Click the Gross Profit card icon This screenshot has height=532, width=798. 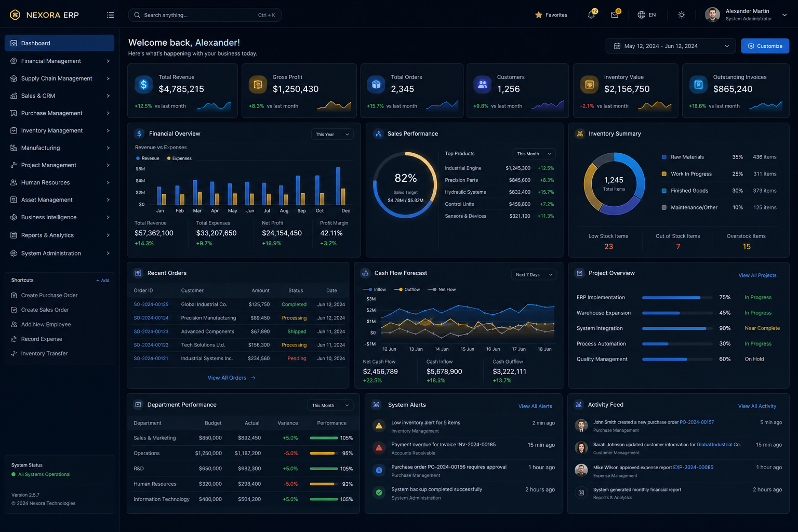[x=258, y=84]
